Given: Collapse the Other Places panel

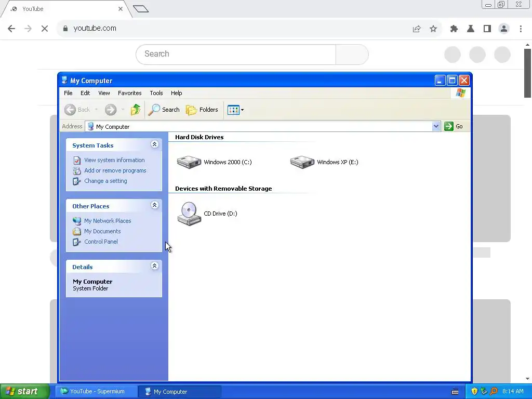Looking at the screenshot, I should [154, 205].
